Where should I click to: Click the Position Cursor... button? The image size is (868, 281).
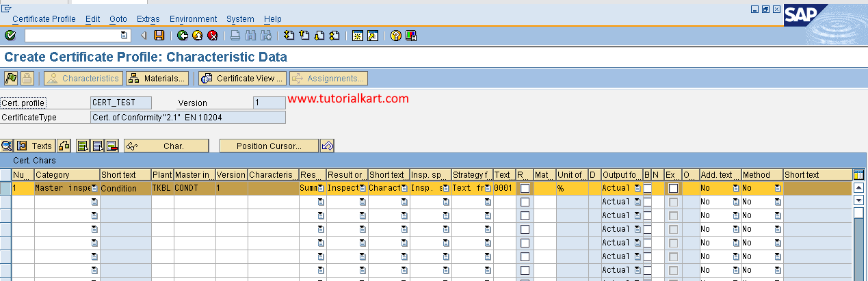[269, 146]
